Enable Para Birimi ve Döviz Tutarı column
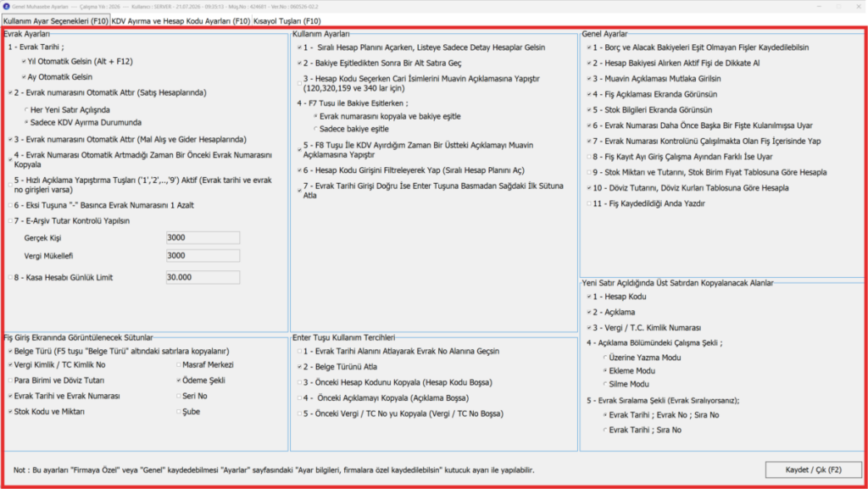 tap(10, 381)
